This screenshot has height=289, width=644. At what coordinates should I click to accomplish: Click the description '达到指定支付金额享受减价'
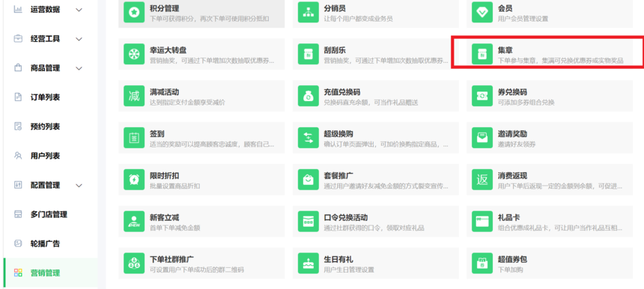pos(187,103)
